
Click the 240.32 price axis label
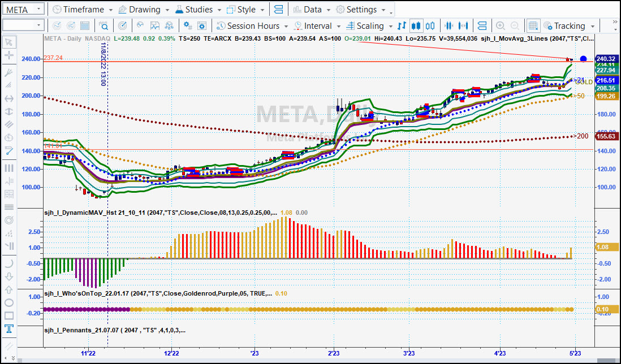[x=606, y=59]
